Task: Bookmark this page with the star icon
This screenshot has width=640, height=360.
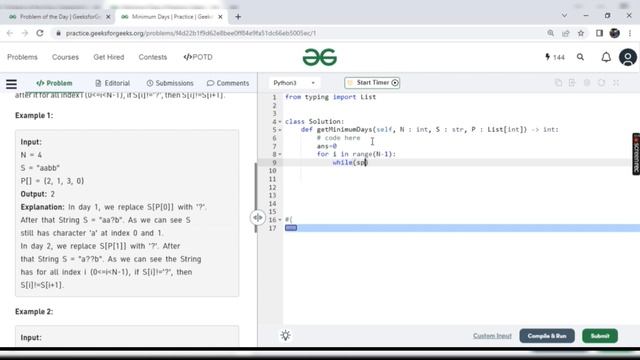Action: (x=581, y=33)
